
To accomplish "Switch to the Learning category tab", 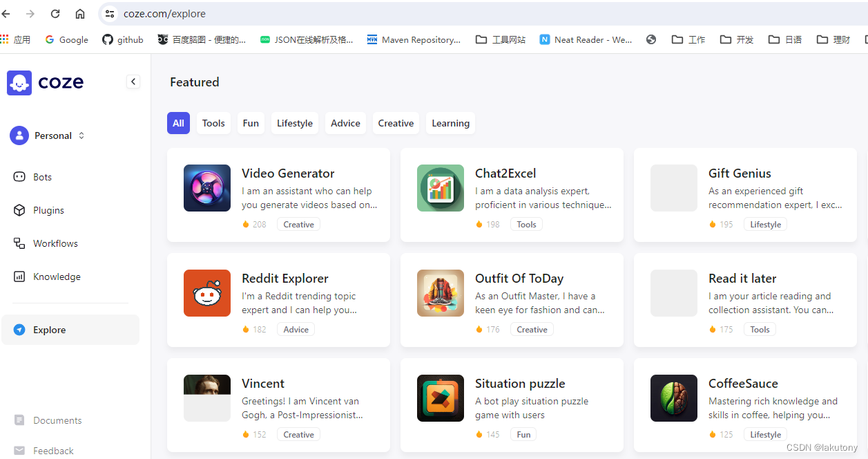I will click(450, 123).
